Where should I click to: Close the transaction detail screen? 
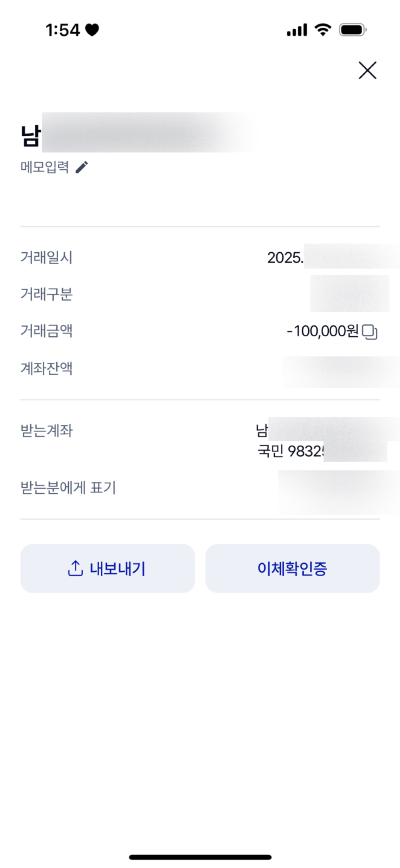[367, 70]
